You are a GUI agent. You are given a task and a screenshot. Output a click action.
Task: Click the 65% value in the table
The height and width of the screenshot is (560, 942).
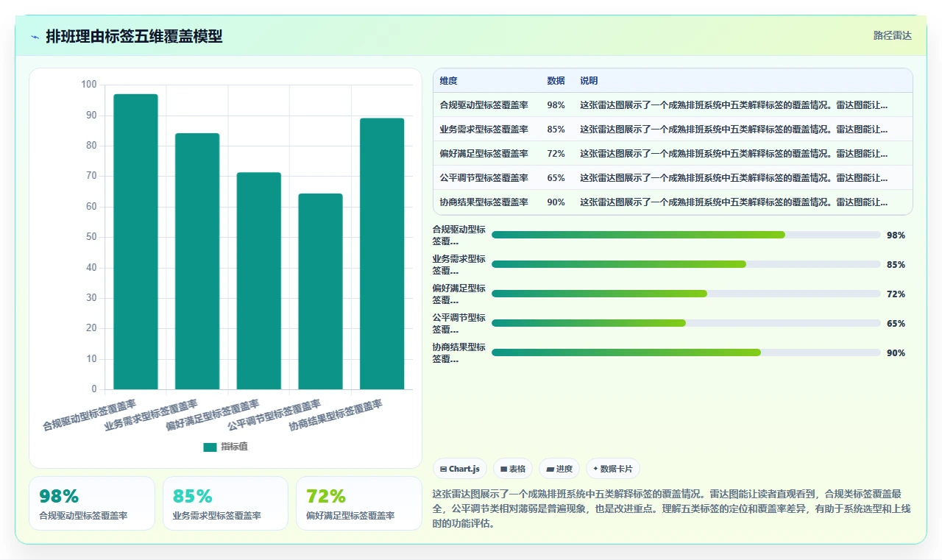(x=556, y=178)
